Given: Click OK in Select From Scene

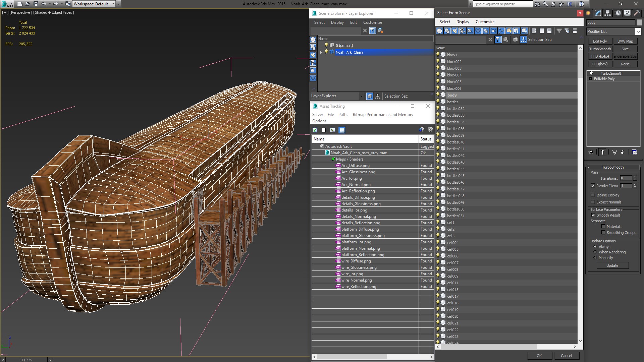Looking at the screenshot, I should (539, 356).
